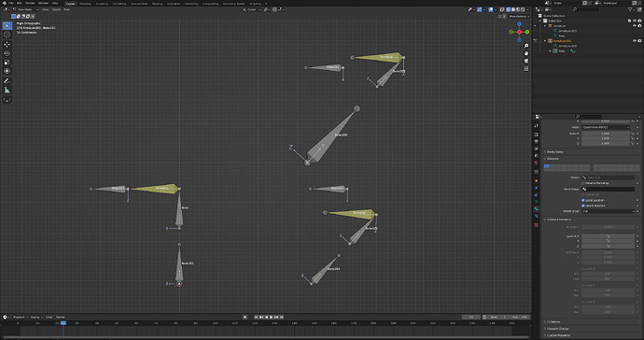This screenshot has width=644, height=340.
Task: Select the Move tool
Action: click(x=7, y=44)
